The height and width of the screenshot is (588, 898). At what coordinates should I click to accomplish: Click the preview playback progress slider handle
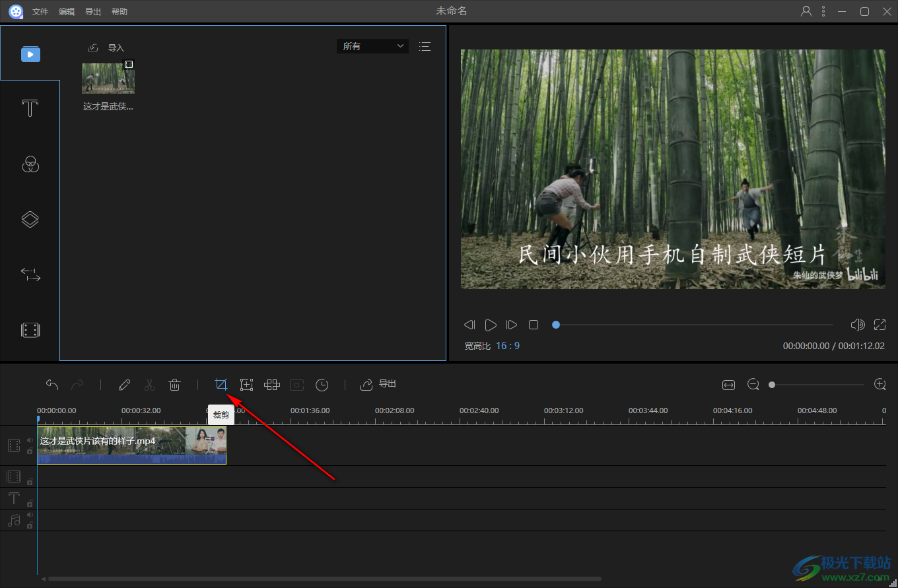pyautogui.click(x=556, y=325)
